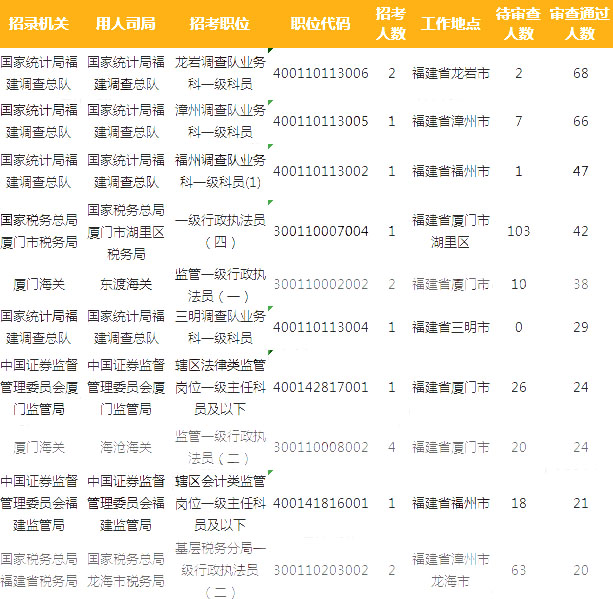Click the 审查通过人数 column header
613x599 pixels.
[x=580, y=23]
